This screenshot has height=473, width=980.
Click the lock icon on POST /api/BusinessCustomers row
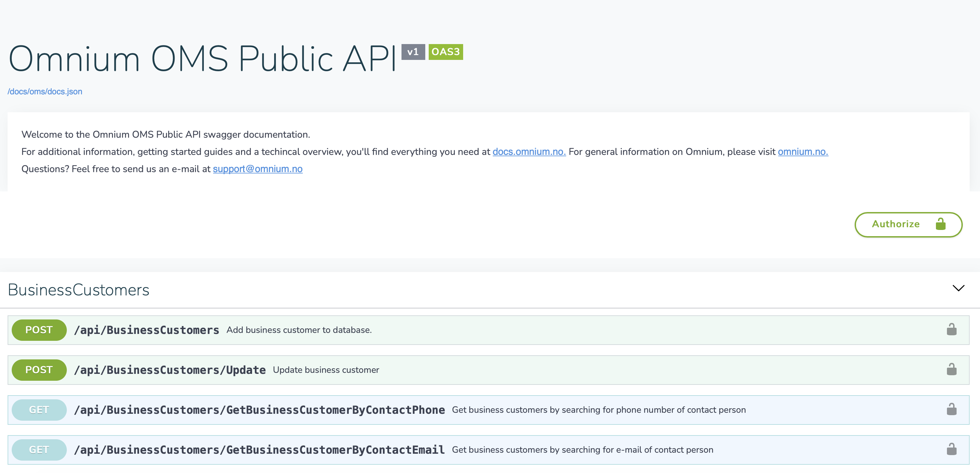(951, 329)
